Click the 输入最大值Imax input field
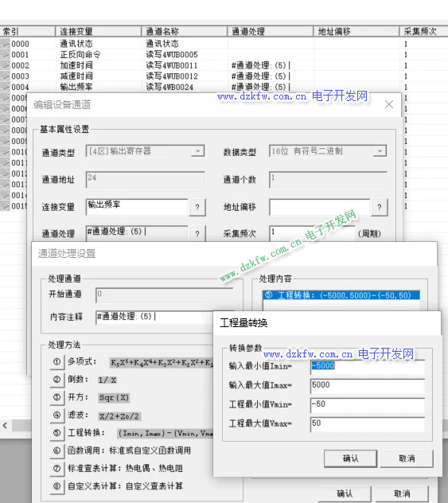This screenshot has width=448, height=503. tap(368, 385)
